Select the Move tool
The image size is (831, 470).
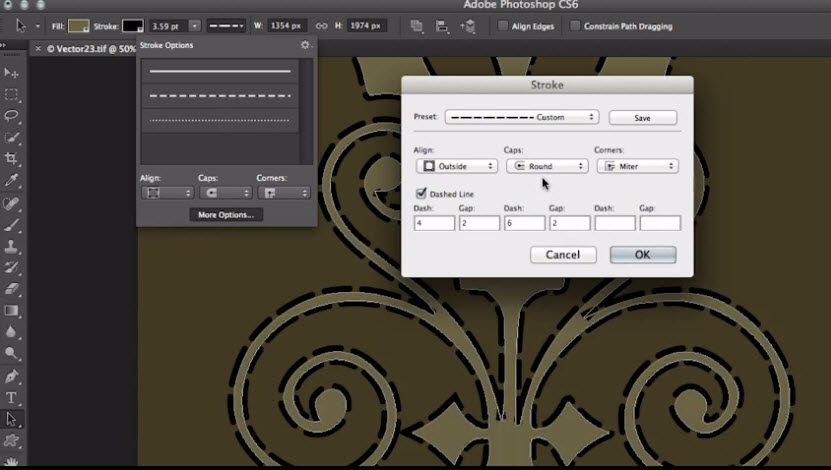click(12, 73)
